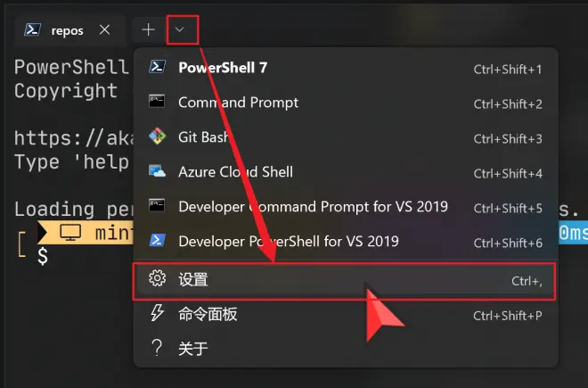588x388 pixels.
Task: Select 关于 about menu entry
Action: click(x=345, y=349)
